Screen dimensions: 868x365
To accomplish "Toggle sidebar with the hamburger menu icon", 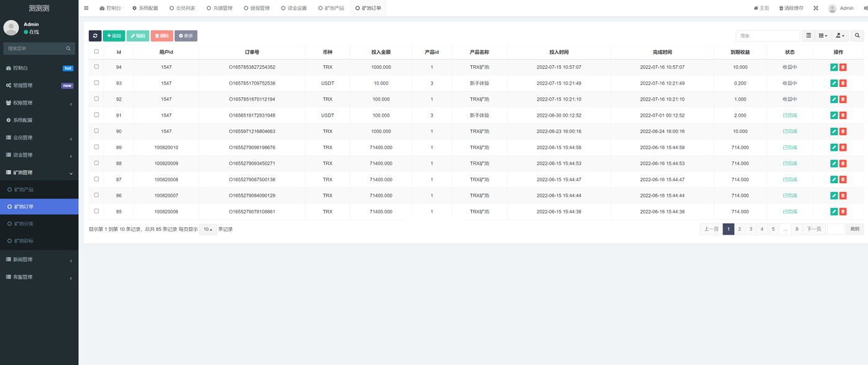I will click(x=86, y=8).
